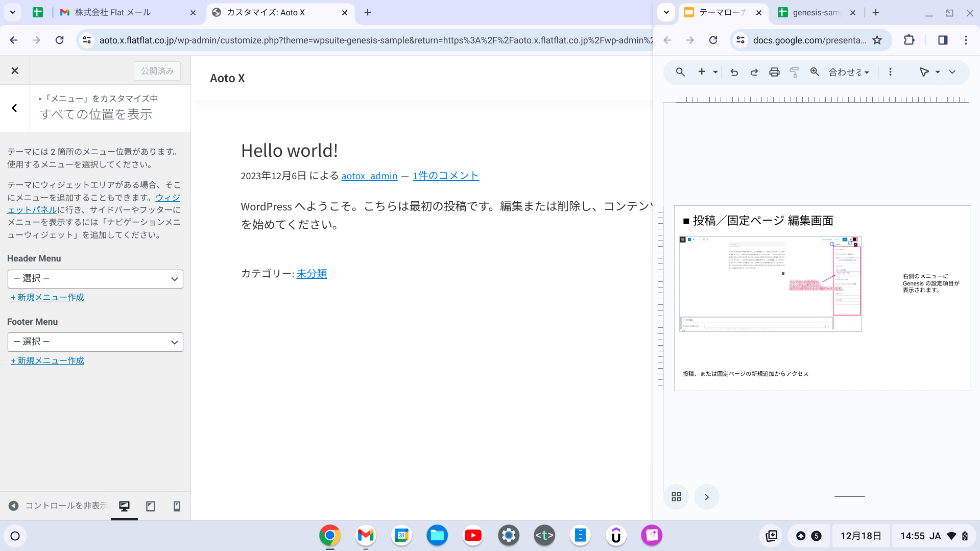Click the print icon in Slides toolbar
Image resolution: width=980 pixels, height=551 pixels.
pyautogui.click(x=774, y=72)
